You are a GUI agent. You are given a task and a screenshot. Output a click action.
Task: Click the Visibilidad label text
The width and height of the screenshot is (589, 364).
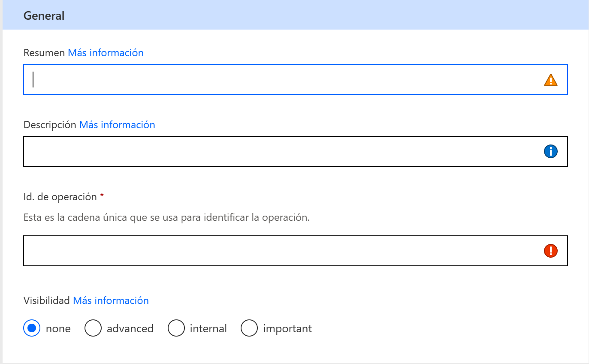tap(46, 301)
